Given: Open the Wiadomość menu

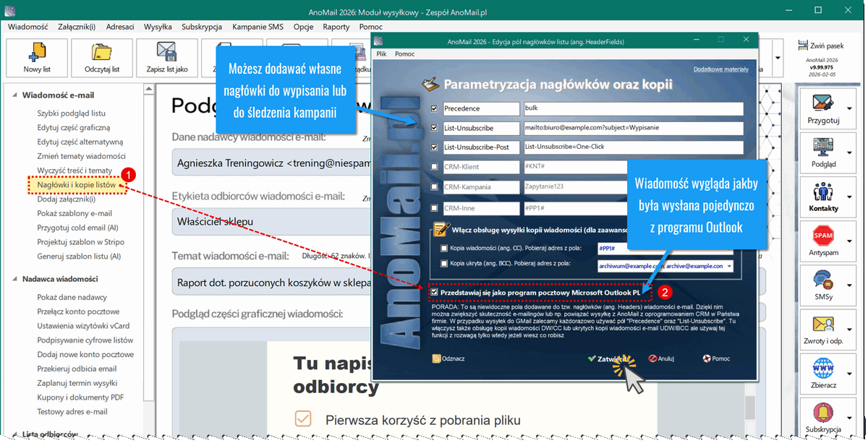Looking at the screenshot, I should tap(27, 27).
